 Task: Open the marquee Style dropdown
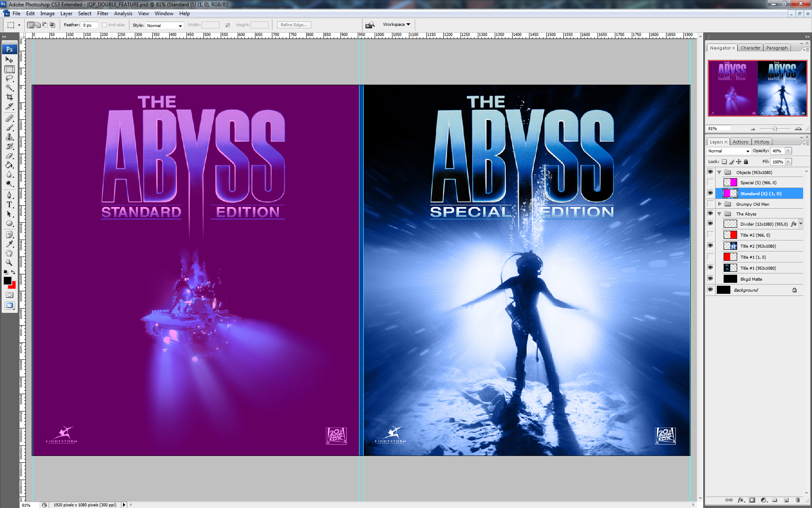165,25
